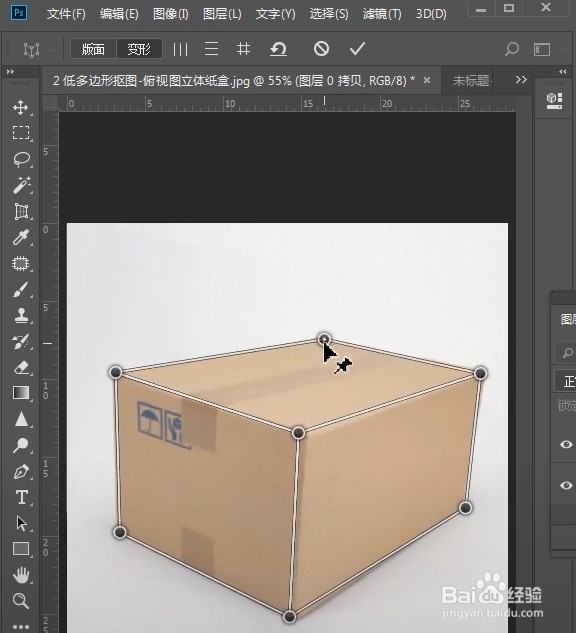Select the Rectangle shape tool
The height and width of the screenshot is (633, 576).
click(21, 549)
